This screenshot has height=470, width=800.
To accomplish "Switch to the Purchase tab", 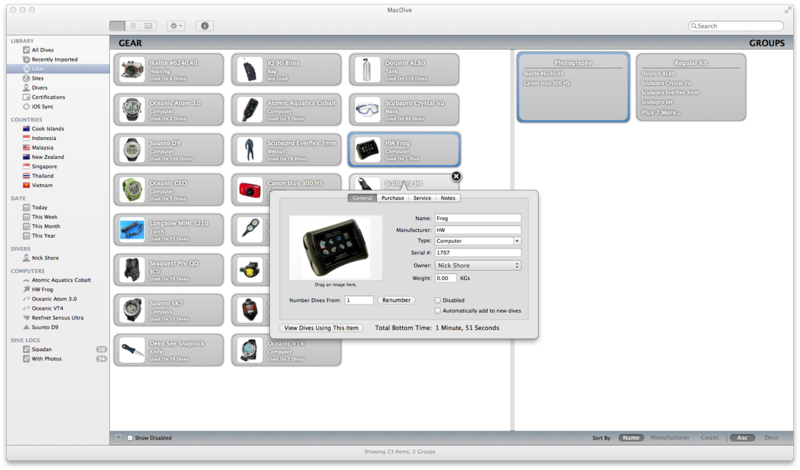I will [x=392, y=198].
